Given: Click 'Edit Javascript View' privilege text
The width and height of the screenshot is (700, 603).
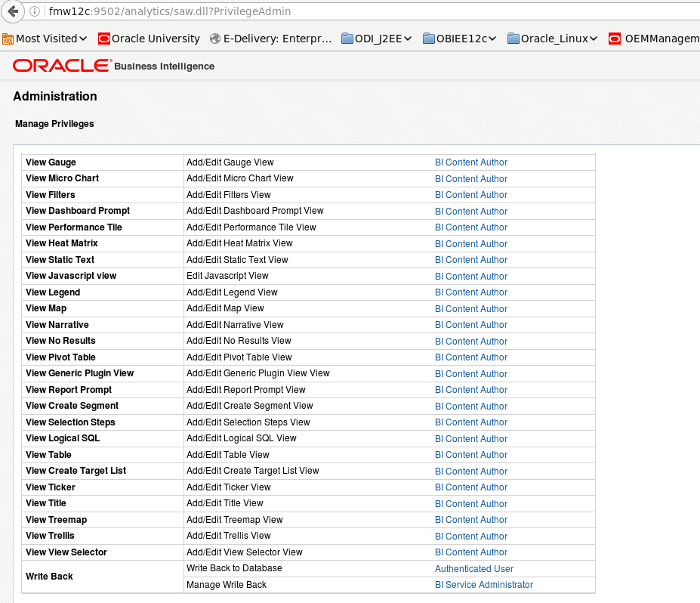Looking at the screenshot, I should point(227,276).
